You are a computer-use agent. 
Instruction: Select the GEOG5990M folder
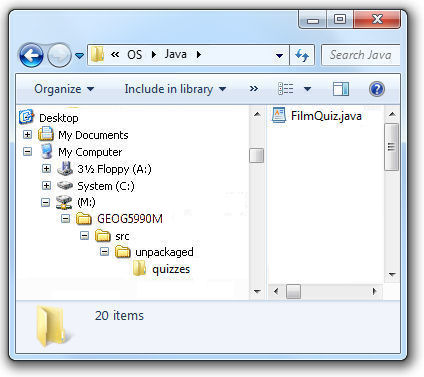click(130, 219)
